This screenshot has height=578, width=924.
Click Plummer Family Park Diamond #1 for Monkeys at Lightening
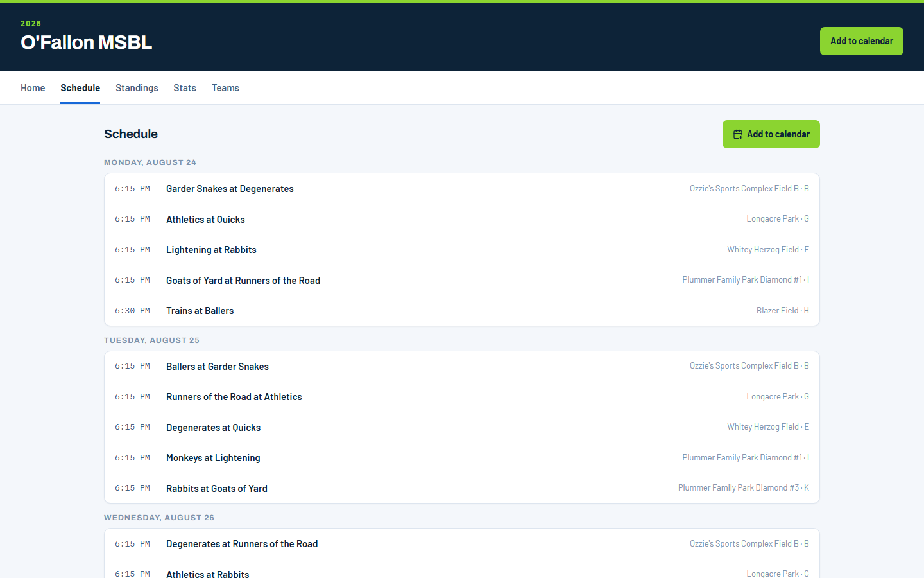[x=746, y=458]
